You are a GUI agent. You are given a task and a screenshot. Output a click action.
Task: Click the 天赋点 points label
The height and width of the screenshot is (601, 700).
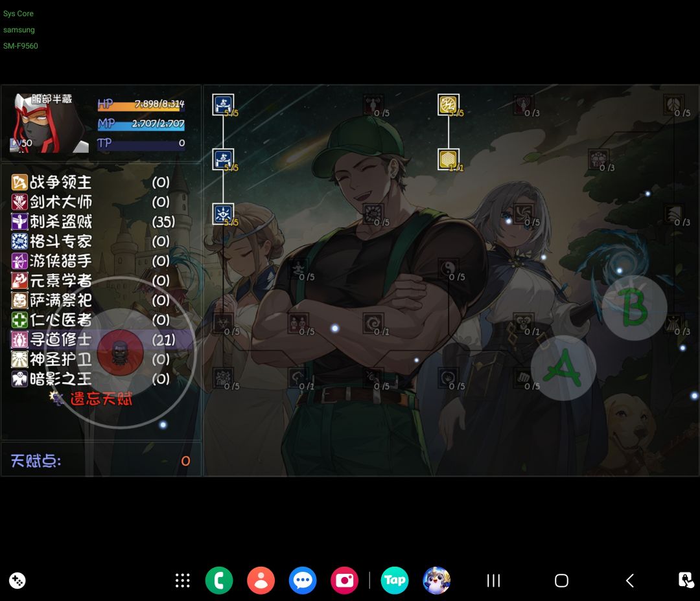coord(36,460)
